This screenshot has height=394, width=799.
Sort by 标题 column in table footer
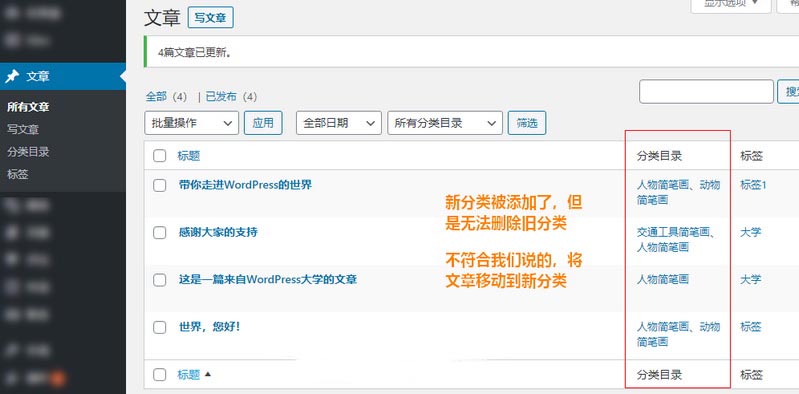(x=189, y=375)
